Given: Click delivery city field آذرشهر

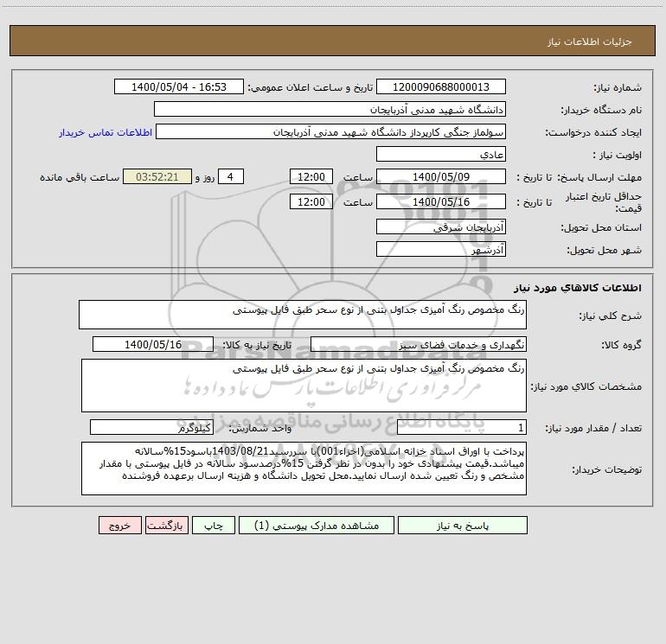Looking at the screenshot, I should point(441,249).
